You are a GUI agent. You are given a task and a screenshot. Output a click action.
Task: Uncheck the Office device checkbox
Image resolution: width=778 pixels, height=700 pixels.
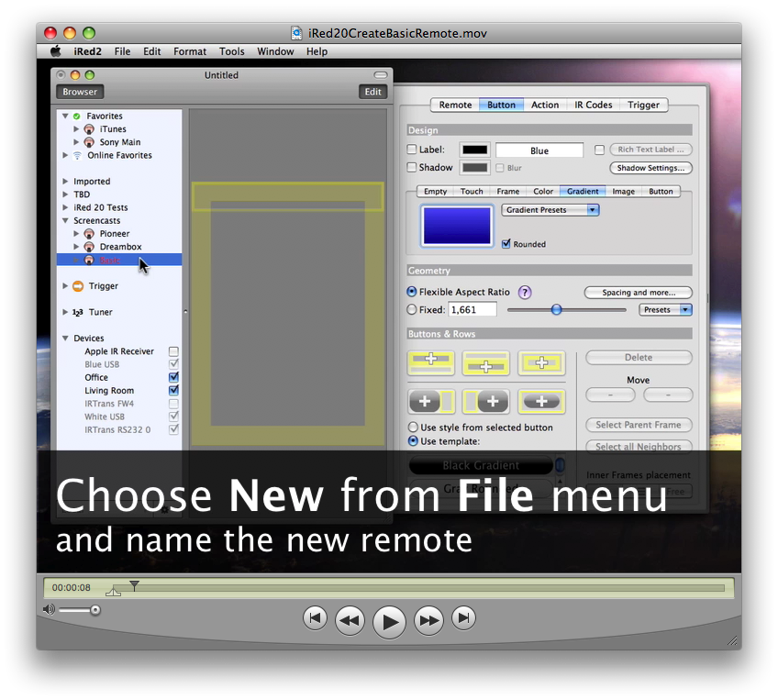(x=173, y=378)
